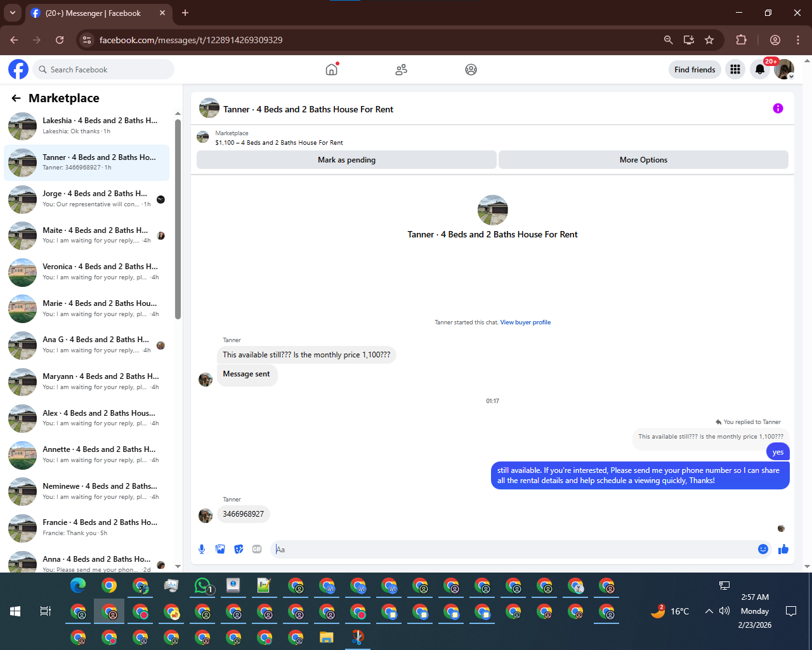Open the Veronica conversation
Image resolution: width=812 pixels, height=650 pixels.
[87, 272]
